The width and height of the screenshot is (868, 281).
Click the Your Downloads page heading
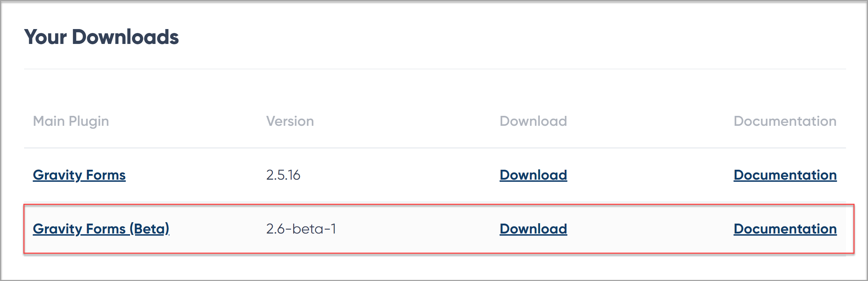tap(102, 36)
